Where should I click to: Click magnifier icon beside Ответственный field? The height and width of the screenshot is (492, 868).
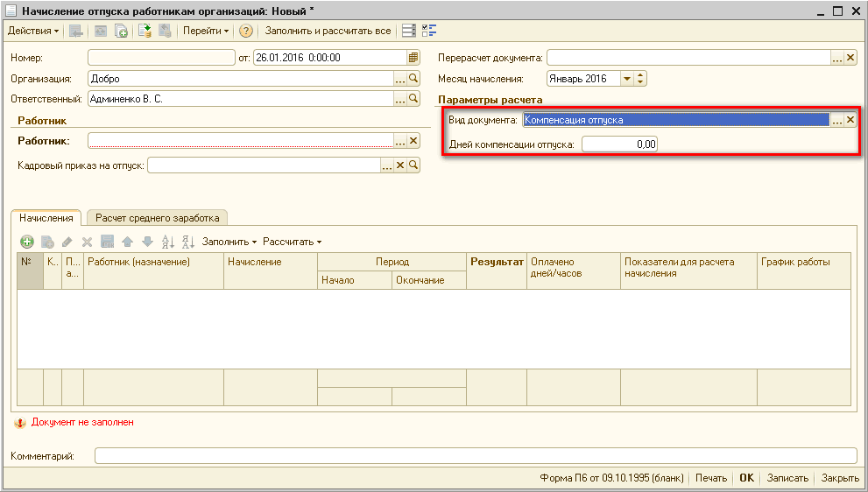(x=413, y=100)
